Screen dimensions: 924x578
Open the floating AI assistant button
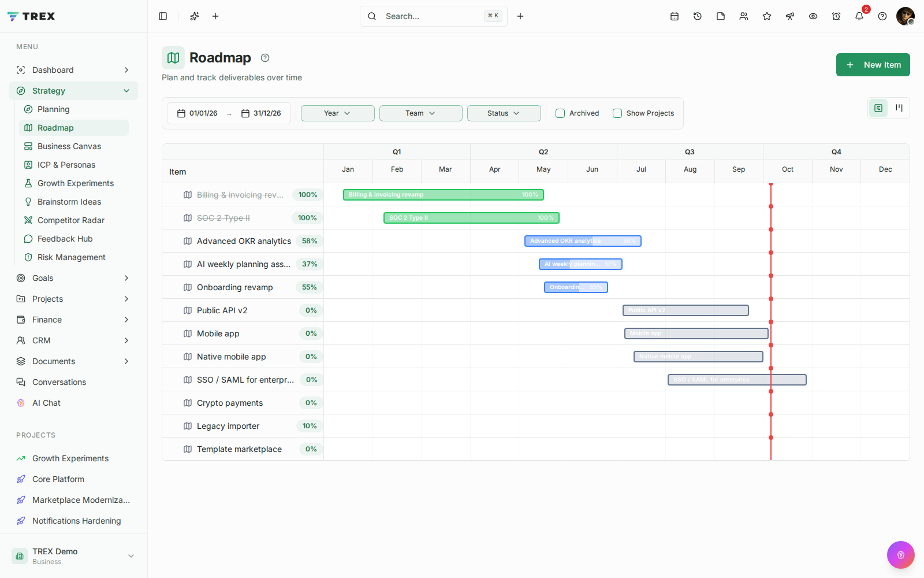click(x=901, y=555)
